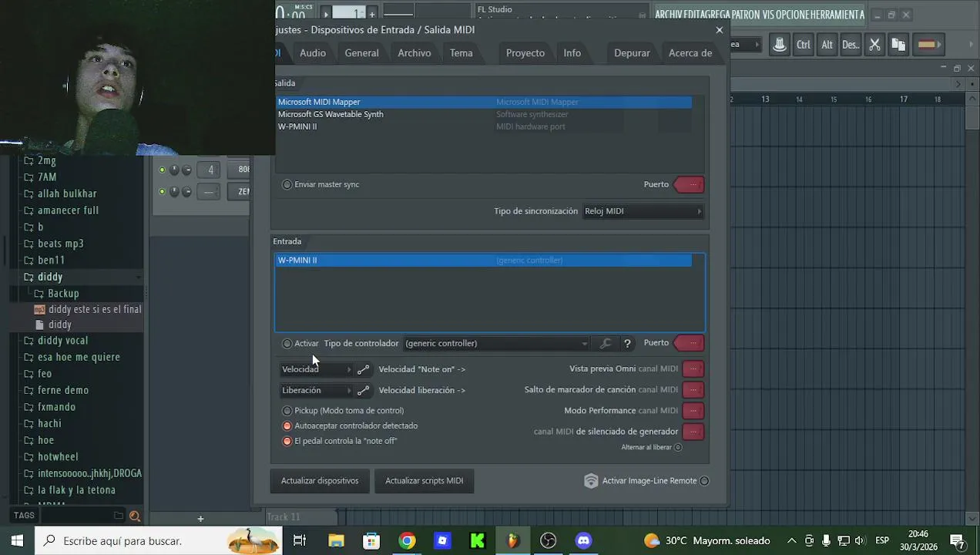Open FL Studio from the taskbar
Image resolution: width=980 pixels, height=555 pixels.
tap(512, 541)
